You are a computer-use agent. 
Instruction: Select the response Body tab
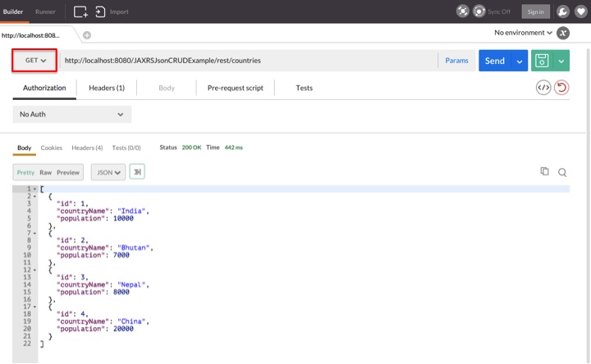point(24,148)
